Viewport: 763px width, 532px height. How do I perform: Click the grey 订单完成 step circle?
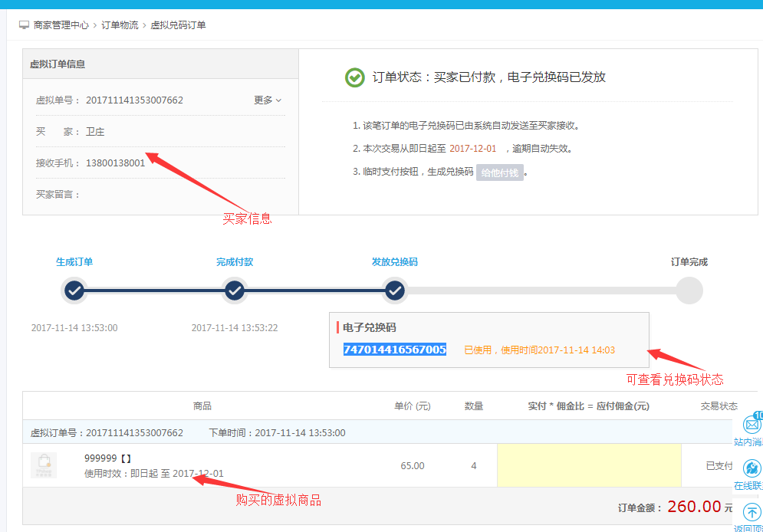pyautogui.click(x=689, y=291)
